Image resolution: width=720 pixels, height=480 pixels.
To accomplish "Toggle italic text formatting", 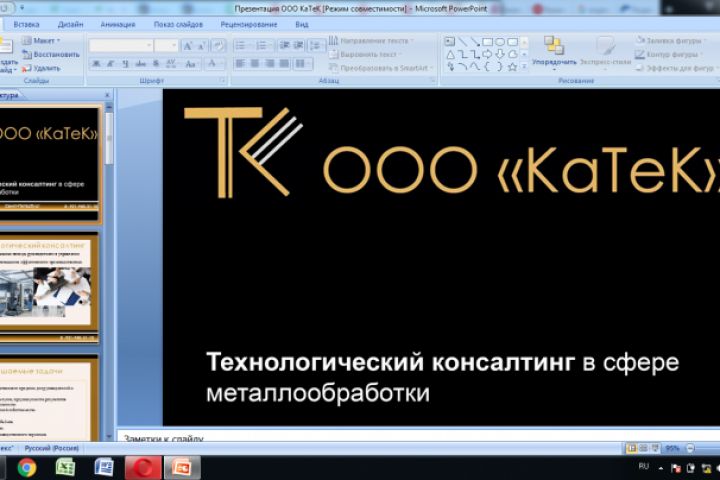I will (x=110, y=64).
